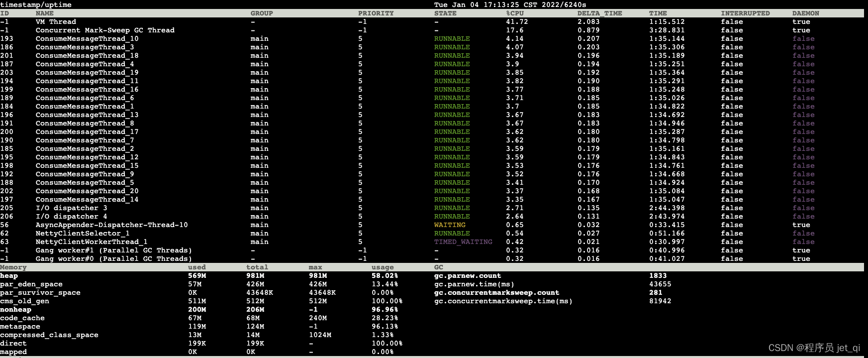The image size is (868, 358).
Task: Click the compressed_class_space row label
Action: 49,335
